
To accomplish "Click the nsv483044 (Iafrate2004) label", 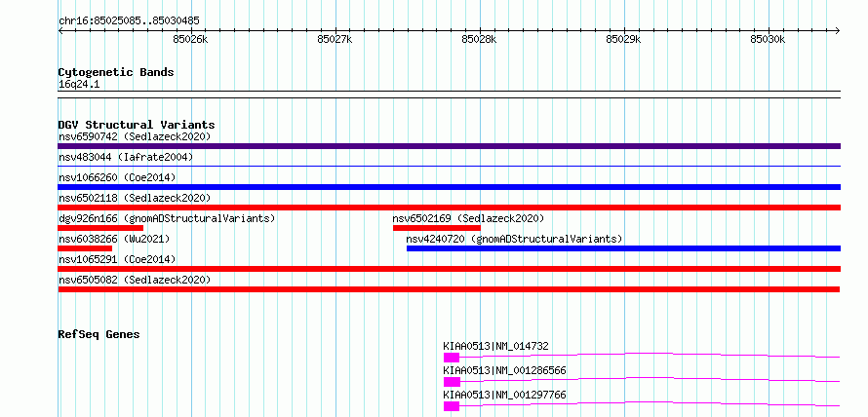I will (126, 157).
